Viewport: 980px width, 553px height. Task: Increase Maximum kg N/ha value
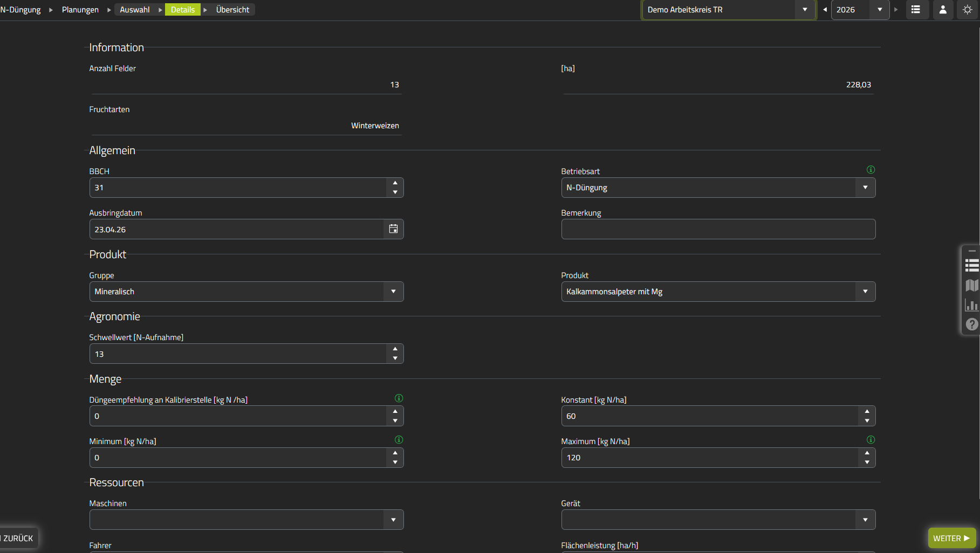[867, 453]
